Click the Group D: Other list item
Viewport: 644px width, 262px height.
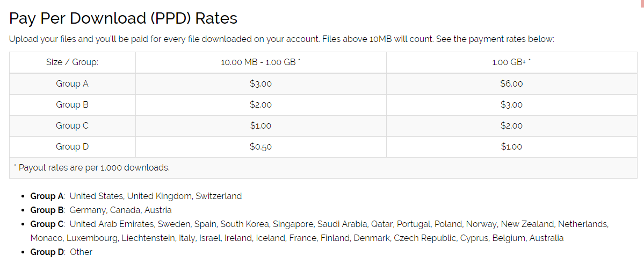(x=61, y=252)
